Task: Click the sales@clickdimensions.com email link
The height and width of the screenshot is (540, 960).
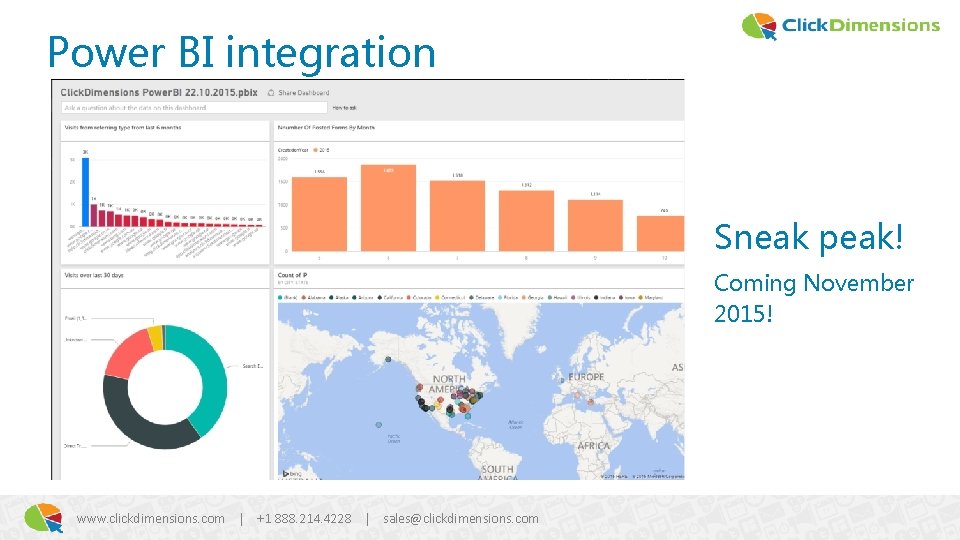Action: [x=461, y=519]
